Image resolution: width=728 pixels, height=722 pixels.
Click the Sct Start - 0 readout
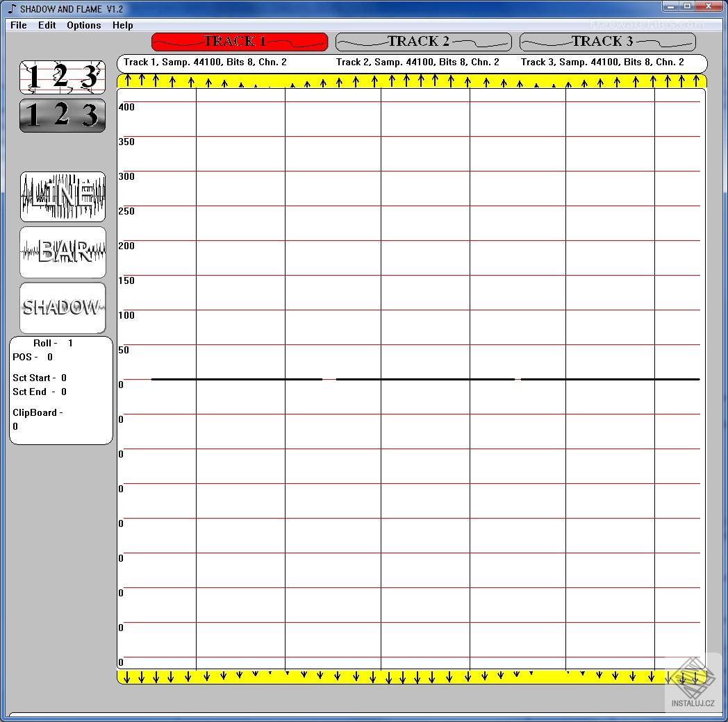pos(40,378)
